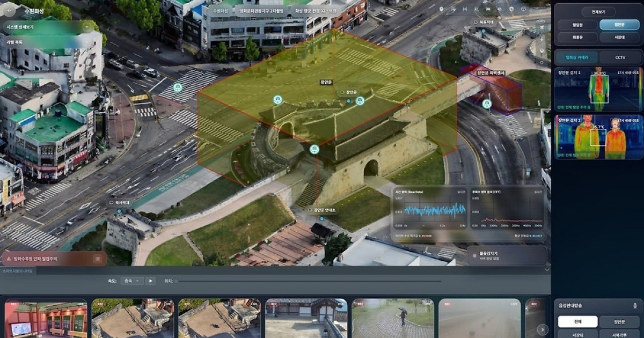Image resolution: width=644 pixels, height=338 pixels.
Task: Switch to the 열화상 카메라 tab
Action: tap(576, 57)
